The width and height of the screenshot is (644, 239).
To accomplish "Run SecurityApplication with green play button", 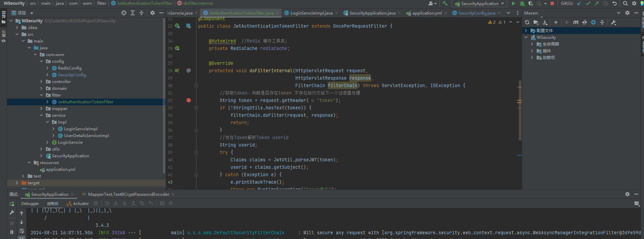I will [513, 3].
